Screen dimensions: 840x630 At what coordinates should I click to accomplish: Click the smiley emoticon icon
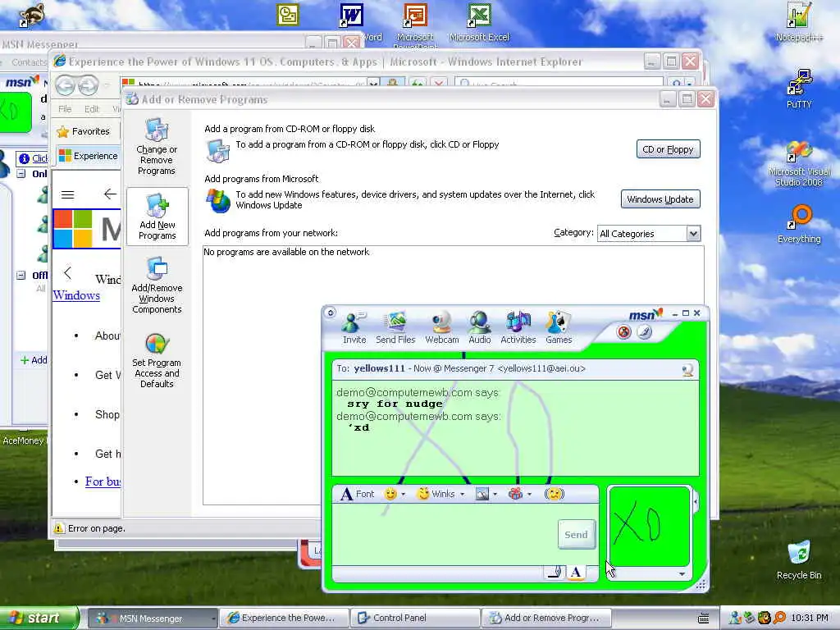390,494
